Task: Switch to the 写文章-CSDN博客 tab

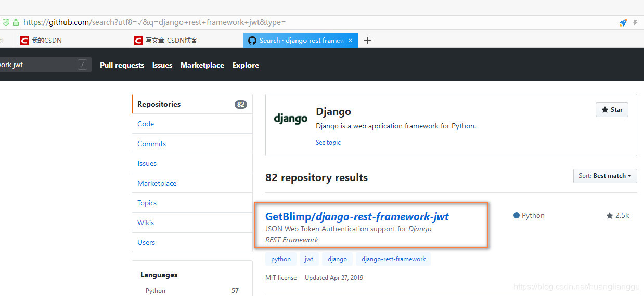Action: pos(187,40)
